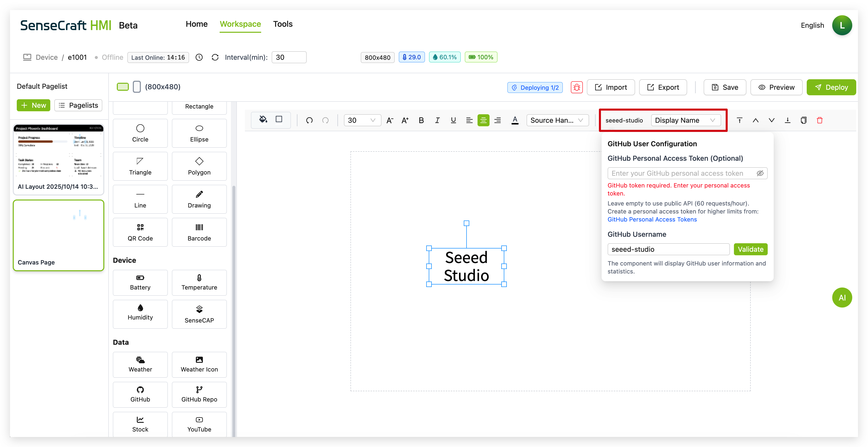Open the font size dropdown
868x447 pixels.
pyautogui.click(x=362, y=120)
